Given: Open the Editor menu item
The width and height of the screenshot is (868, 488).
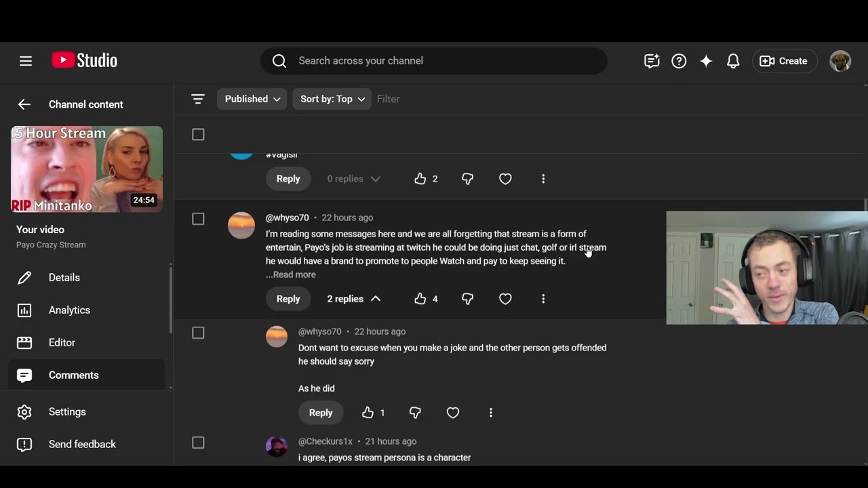Looking at the screenshot, I should [86, 343].
